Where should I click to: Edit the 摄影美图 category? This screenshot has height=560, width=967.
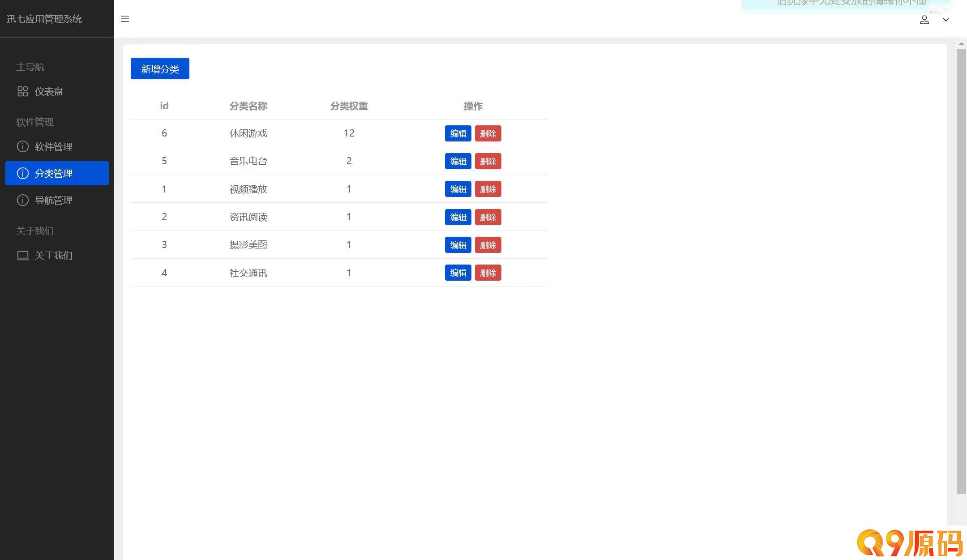(x=458, y=245)
